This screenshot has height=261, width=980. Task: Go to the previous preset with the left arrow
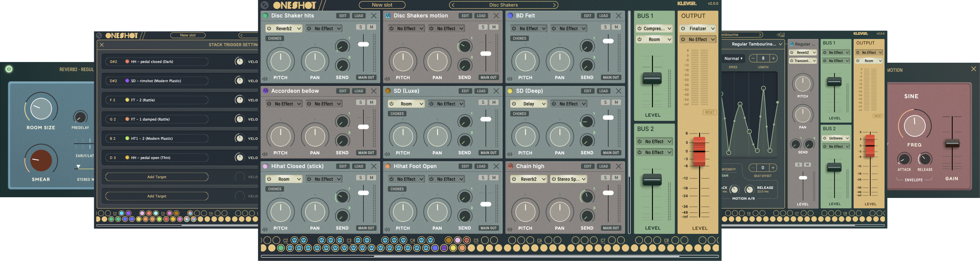[453, 5]
